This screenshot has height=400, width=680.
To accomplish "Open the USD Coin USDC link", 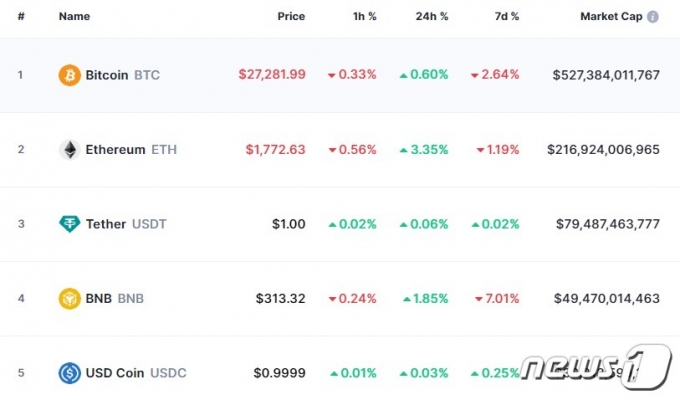I will (x=136, y=373).
